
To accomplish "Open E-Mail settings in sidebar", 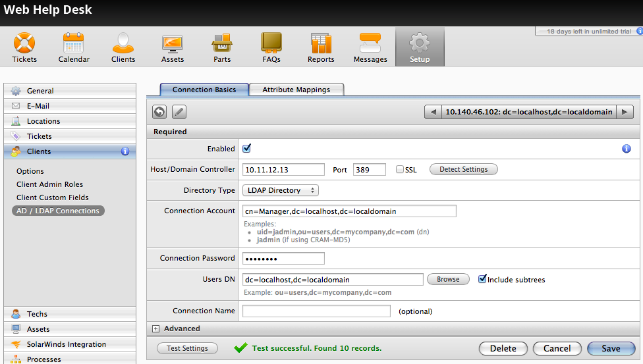I will [70, 106].
